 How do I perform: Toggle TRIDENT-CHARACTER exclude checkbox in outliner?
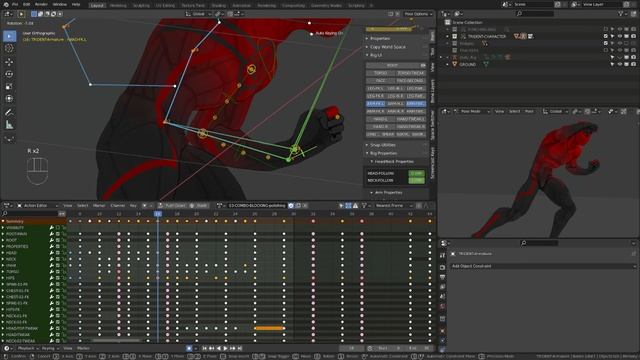[x=606, y=36]
